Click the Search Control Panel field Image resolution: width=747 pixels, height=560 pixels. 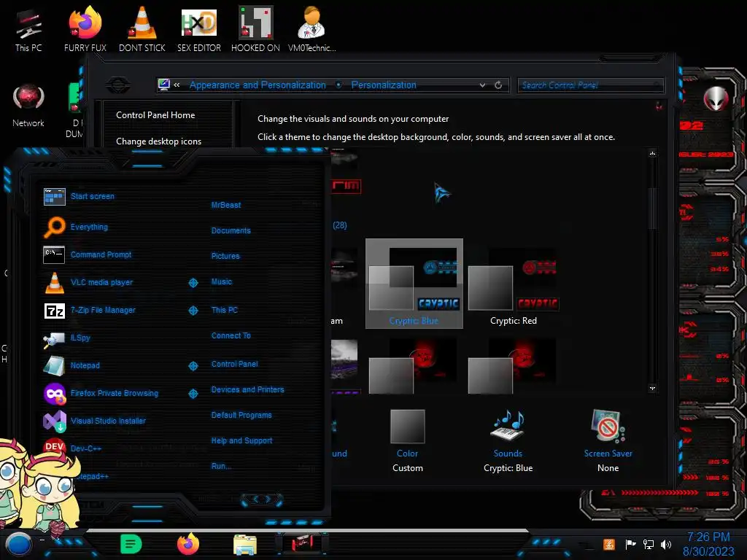(x=590, y=85)
